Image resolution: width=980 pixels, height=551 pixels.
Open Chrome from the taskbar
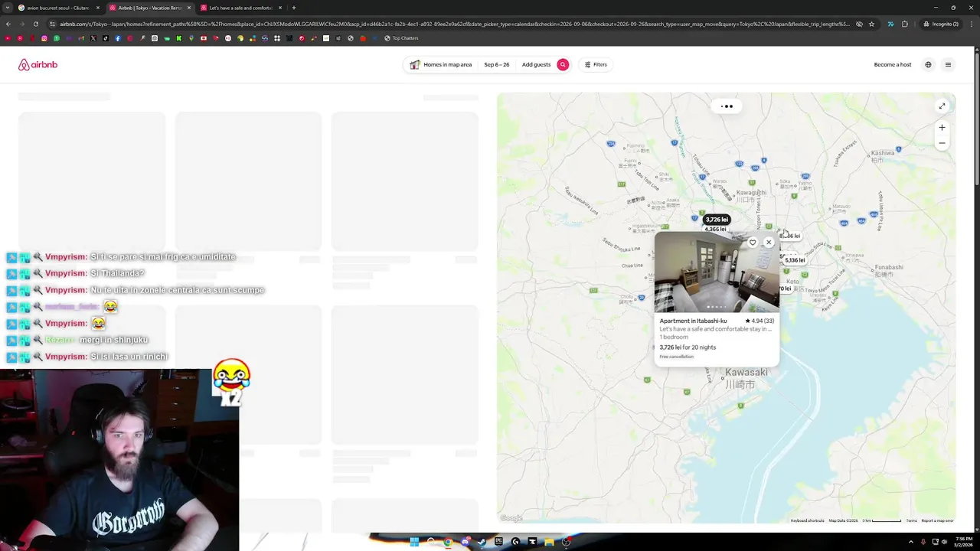[x=448, y=542]
